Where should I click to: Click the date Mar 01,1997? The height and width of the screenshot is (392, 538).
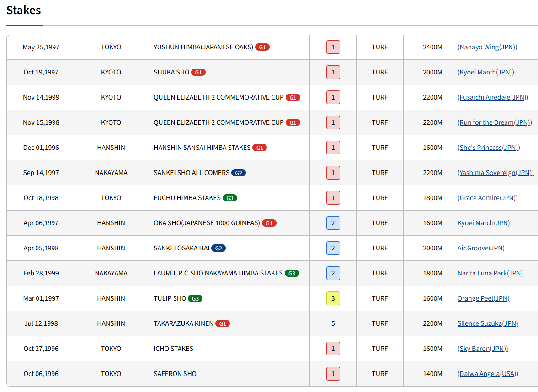click(x=41, y=298)
